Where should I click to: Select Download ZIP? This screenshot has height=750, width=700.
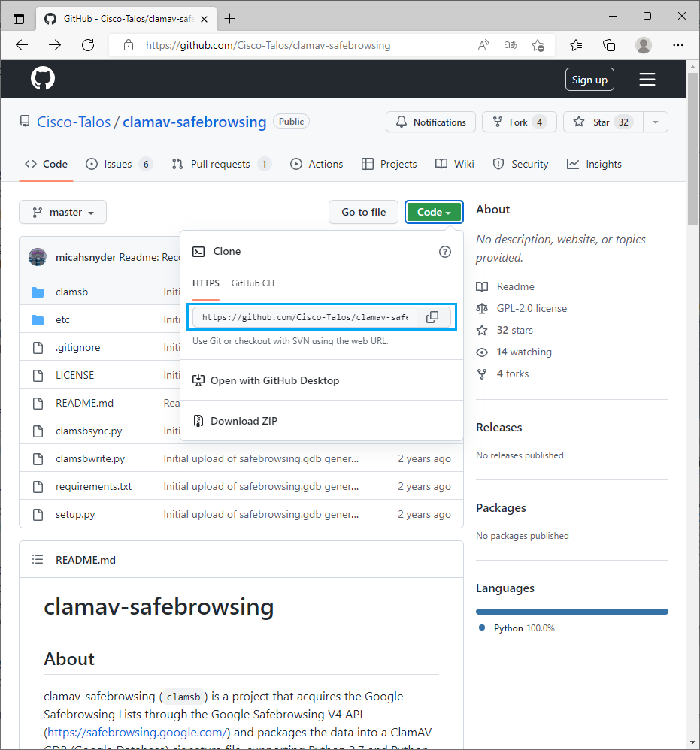tap(322, 421)
